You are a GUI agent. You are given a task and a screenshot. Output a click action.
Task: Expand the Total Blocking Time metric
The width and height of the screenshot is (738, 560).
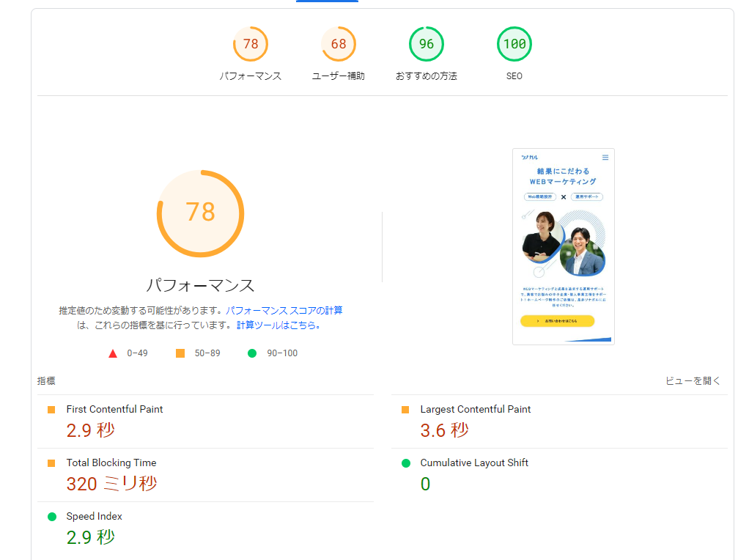pos(111,463)
